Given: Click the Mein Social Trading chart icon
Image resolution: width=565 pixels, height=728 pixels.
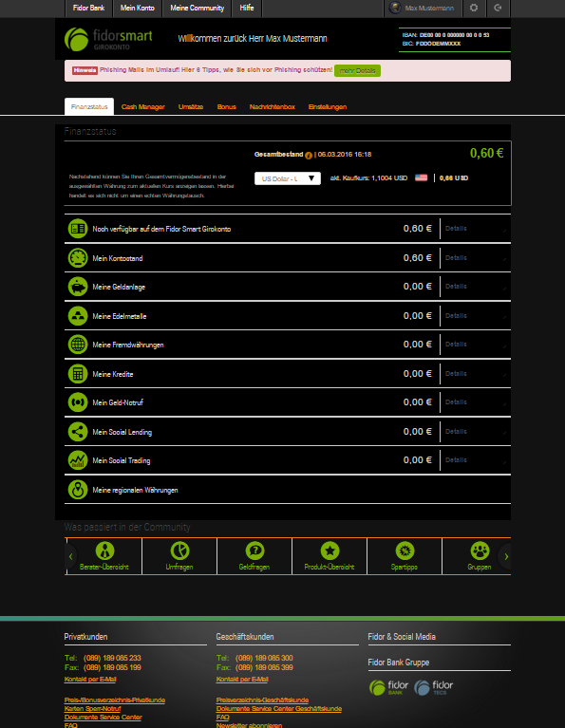Looking at the screenshot, I should pos(78,460).
